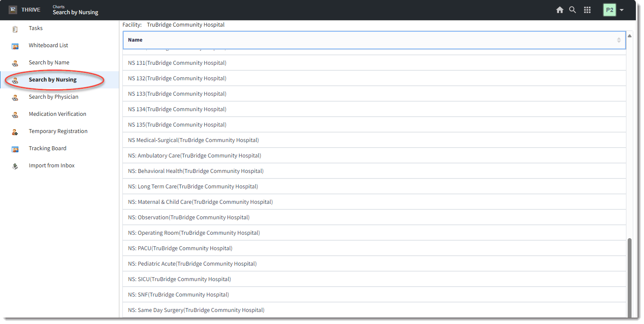Click the Charts Search by Nursing title
This screenshot has height=324, width=644.
[76, 10]
